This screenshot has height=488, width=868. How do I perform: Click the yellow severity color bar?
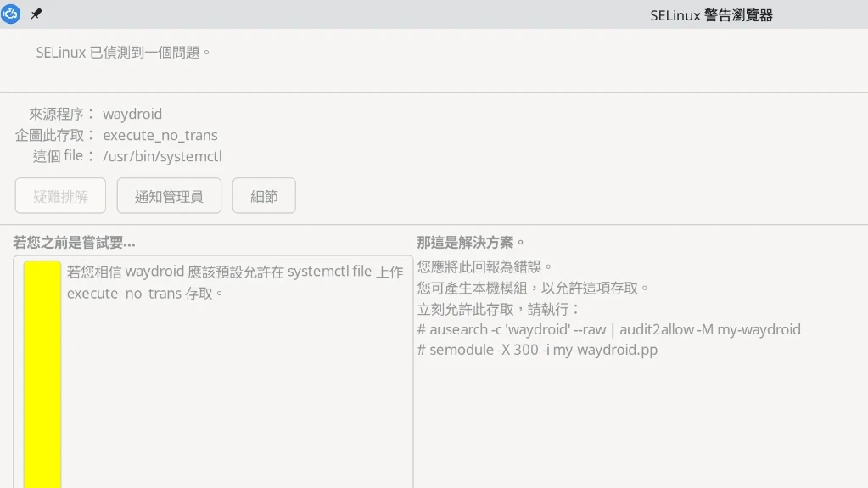click(42, 373)
